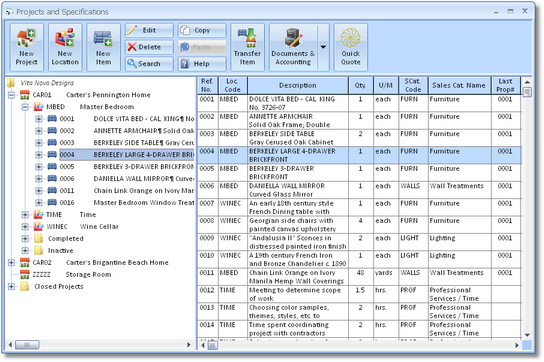The height and width of the screenshot is (362, 544).
Task: Click the tree horizontal scrollbar thumb
Action: pos(27,345)
